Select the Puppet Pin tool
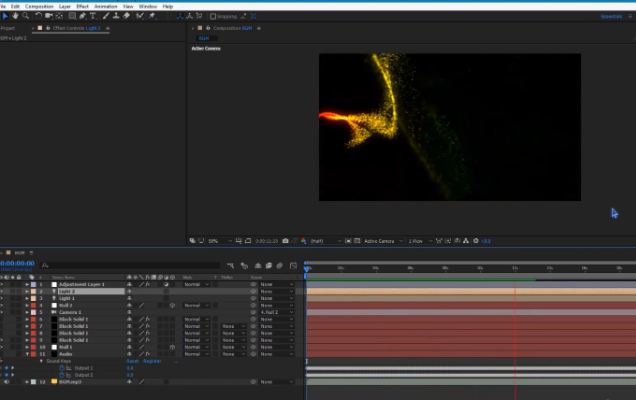 click(152, 16)
